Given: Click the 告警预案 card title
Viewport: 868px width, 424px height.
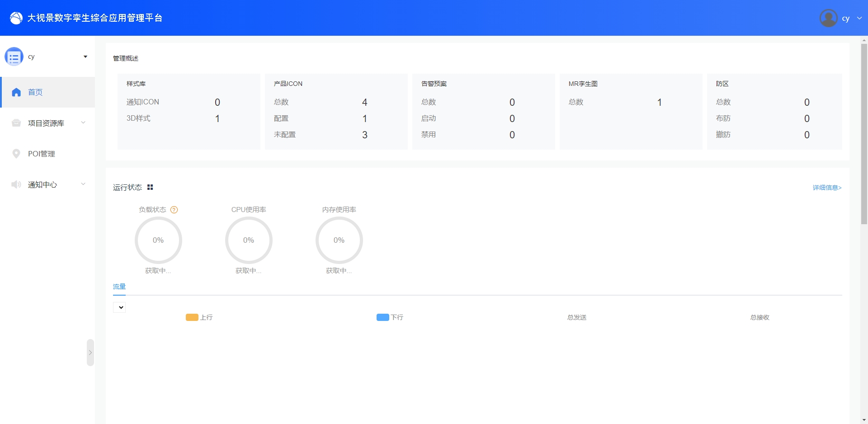Looking at the screenshot, I should coord(434,84).
